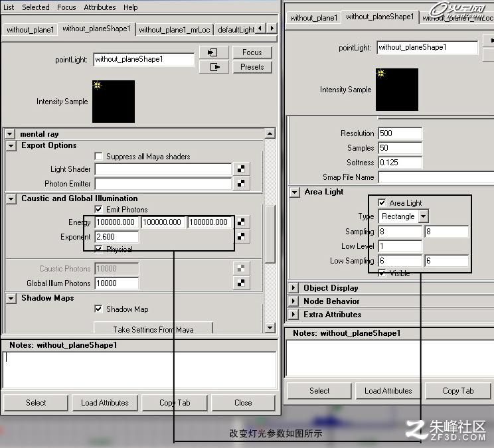Collapse Caustic and Global Illumination section
Viewport: 494px width, 448px height.
click(11, 198)
